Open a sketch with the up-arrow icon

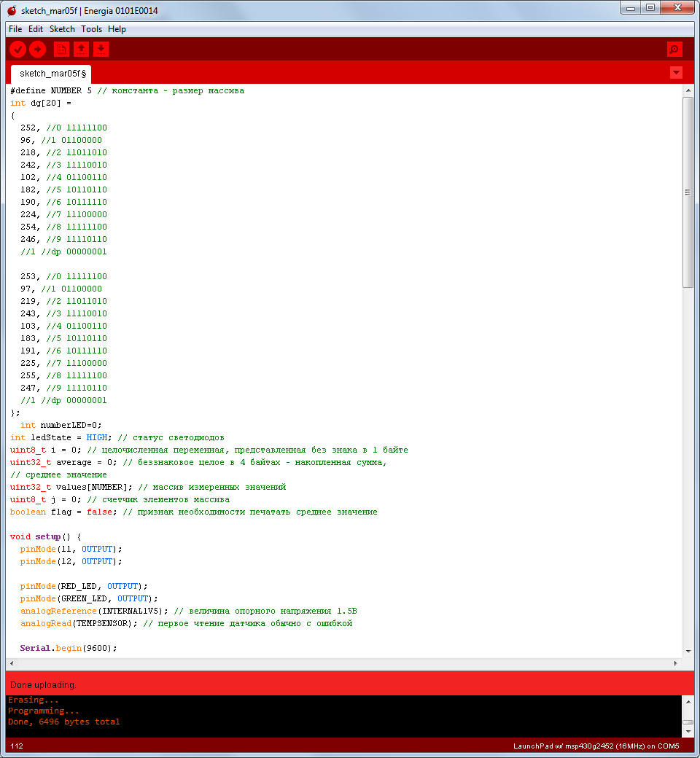[81, 49]
